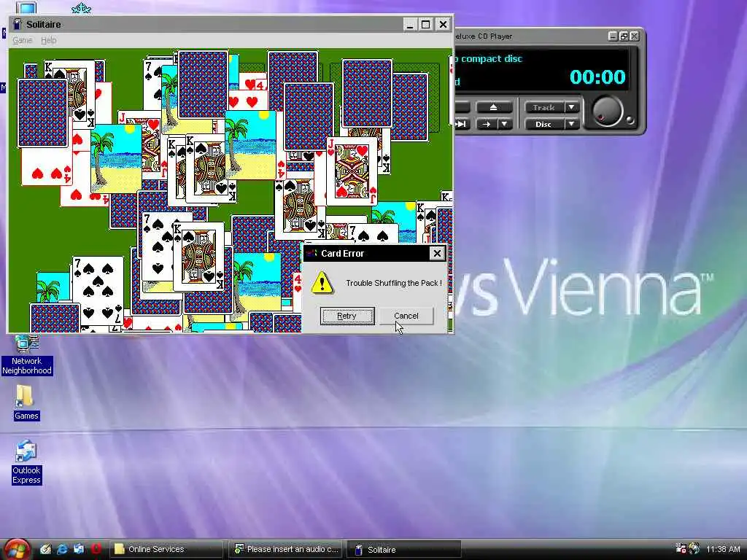Click the Track button in CD Player
Image resolution: width=747 pixels, height=560 pixels.
544,107
